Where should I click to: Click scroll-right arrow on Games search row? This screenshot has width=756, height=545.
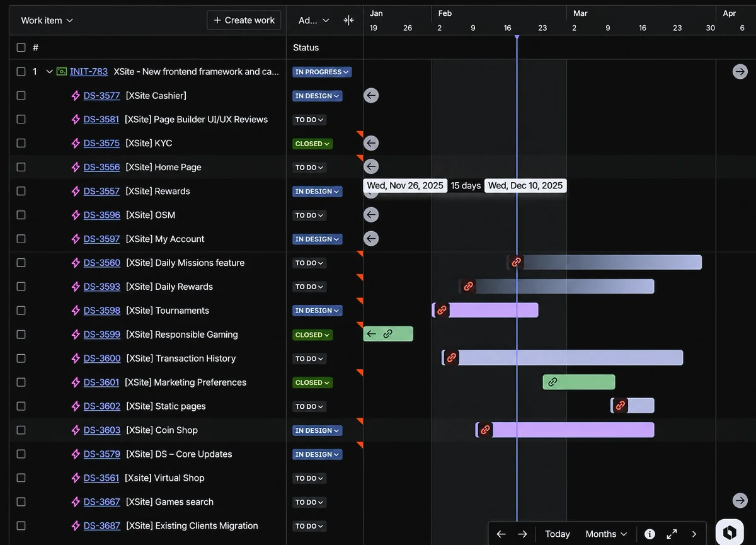740,500
